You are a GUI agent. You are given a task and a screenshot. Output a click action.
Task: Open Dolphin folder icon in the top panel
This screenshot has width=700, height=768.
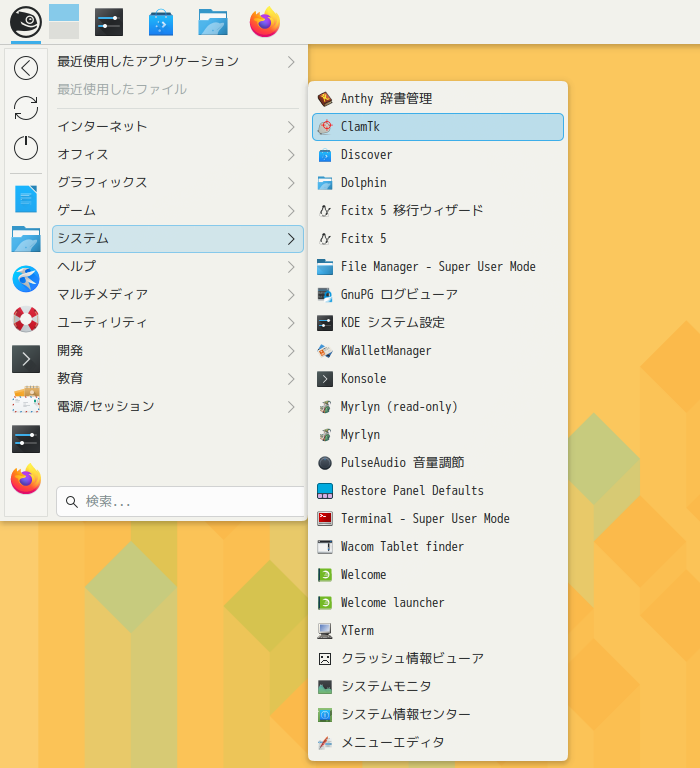[213, 23]
